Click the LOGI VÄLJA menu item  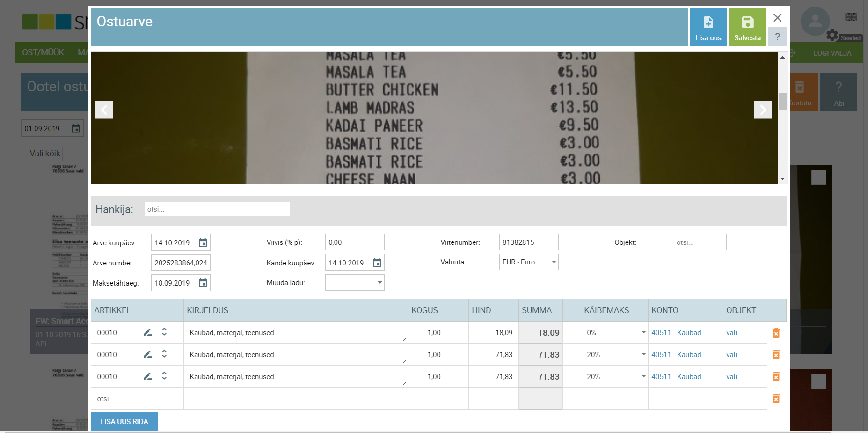(x=832, y=53)
